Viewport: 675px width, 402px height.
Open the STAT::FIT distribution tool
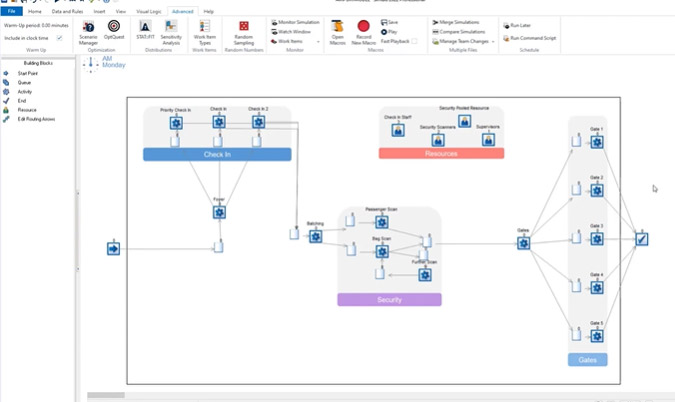pos(145,30)
